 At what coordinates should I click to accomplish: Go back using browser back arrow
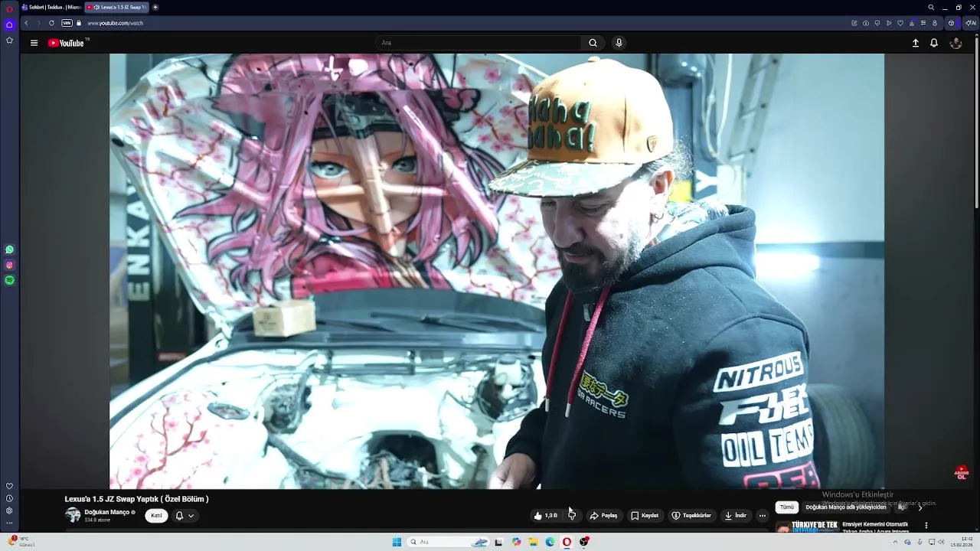[26, 23]
